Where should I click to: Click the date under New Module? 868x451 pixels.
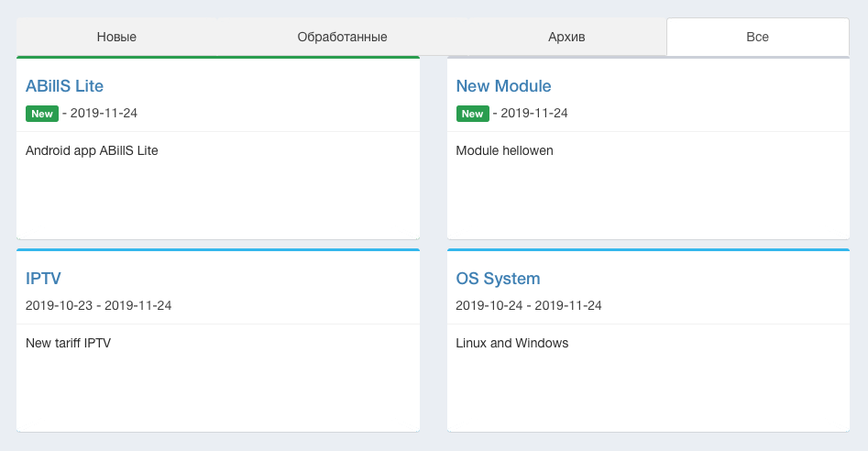point(533,114)
